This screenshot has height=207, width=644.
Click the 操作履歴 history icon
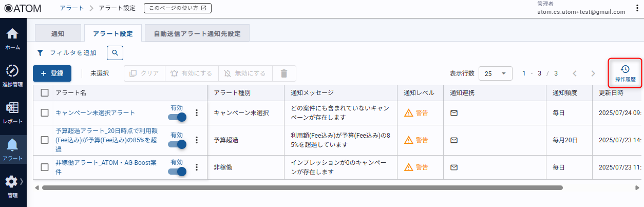tap(625, 73)
